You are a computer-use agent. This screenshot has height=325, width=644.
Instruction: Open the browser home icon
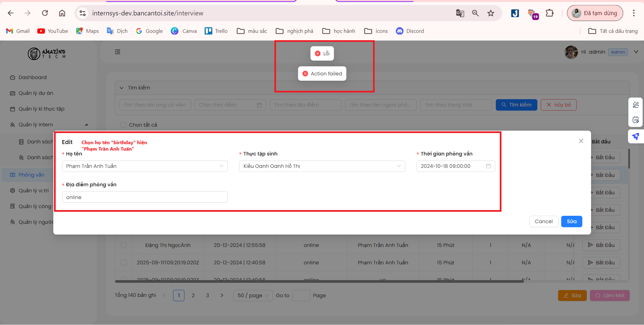pyautogui.click(x=62, y=13)
